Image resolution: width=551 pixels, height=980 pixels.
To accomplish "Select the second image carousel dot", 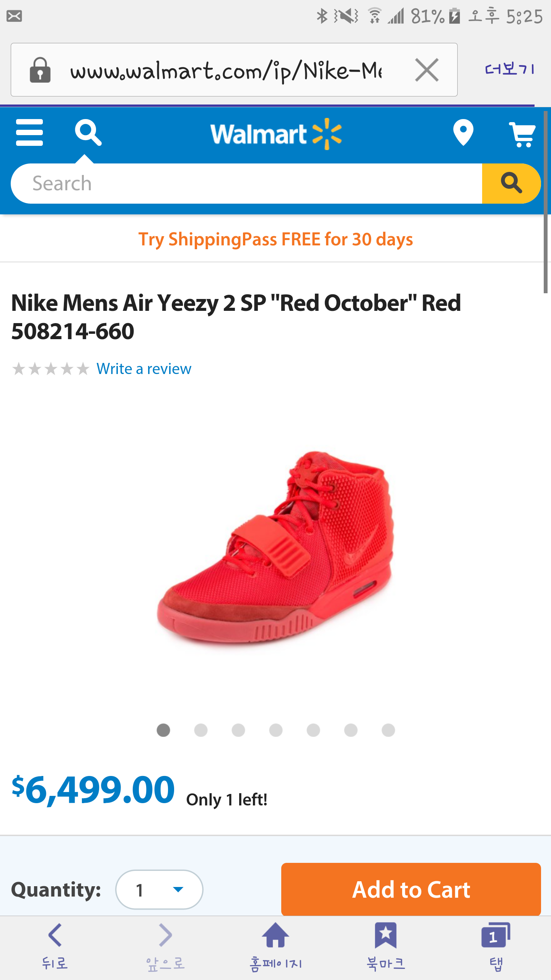I will coord(201,730).
